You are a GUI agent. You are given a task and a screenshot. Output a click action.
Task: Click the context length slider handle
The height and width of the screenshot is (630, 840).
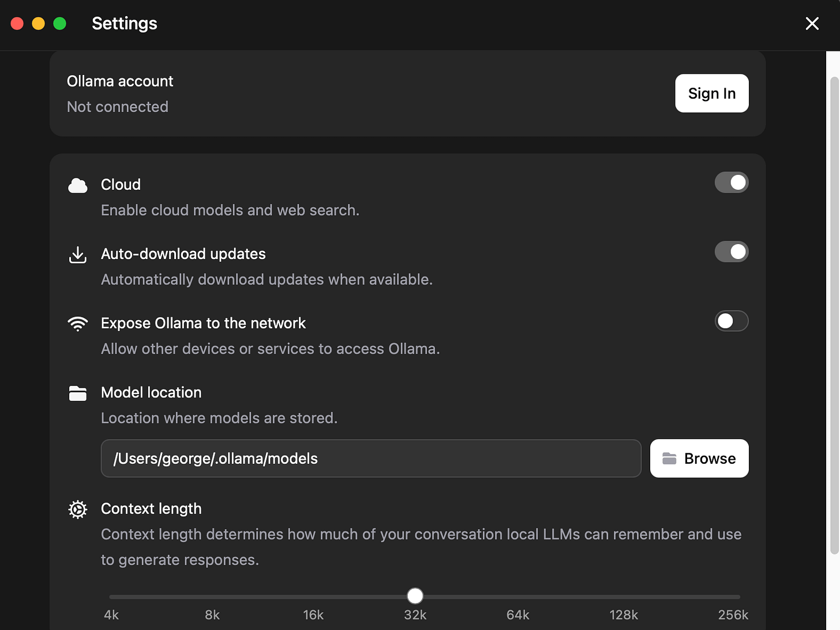point(415,596)
